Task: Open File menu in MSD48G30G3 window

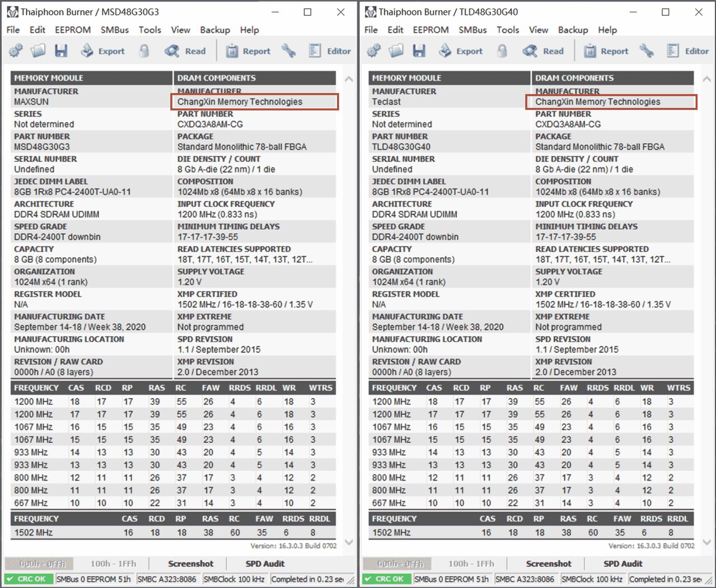Action: (13, 30)
